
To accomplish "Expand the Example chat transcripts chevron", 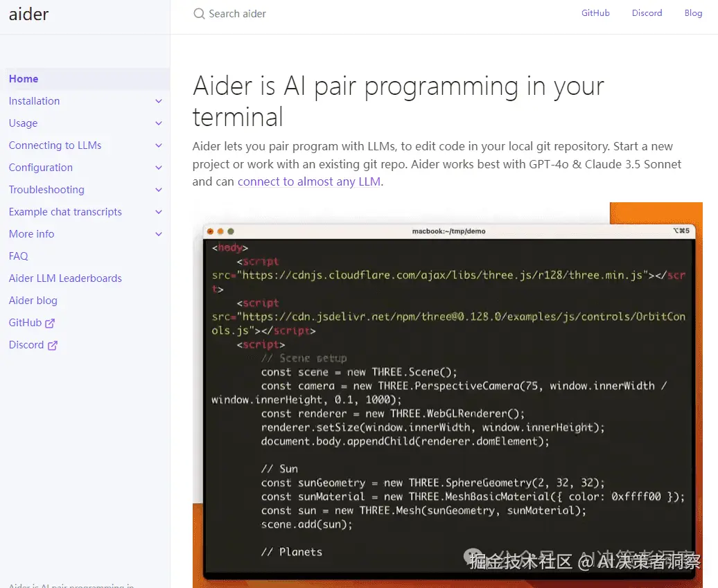I will [159, 212].
